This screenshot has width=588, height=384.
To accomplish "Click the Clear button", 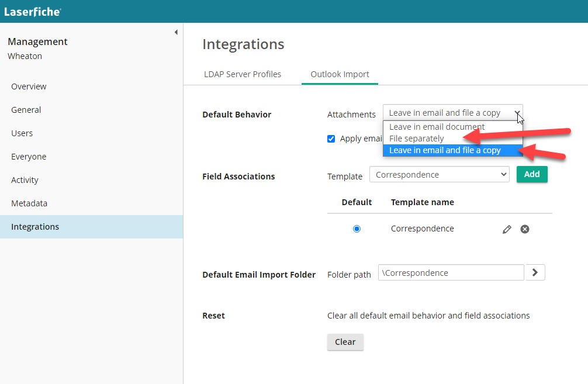I will tap(345, 342).
